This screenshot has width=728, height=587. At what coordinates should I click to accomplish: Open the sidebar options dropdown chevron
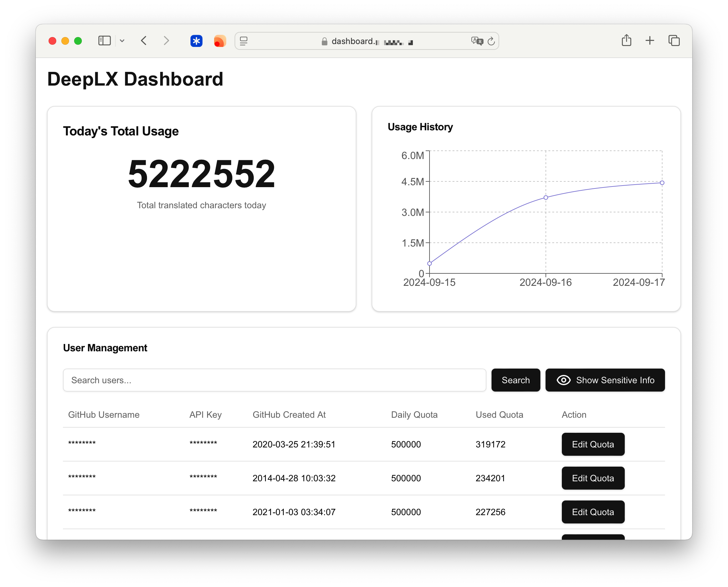tap(122, 41)
